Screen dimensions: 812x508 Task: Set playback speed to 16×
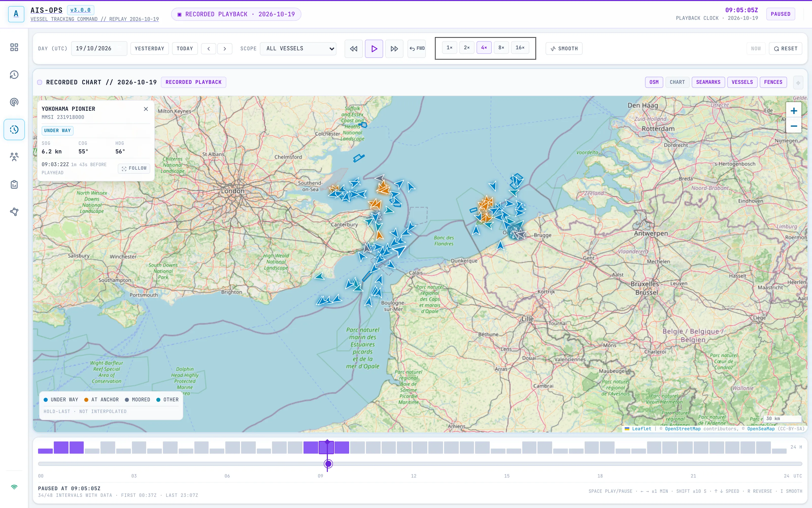pos(520,48)
